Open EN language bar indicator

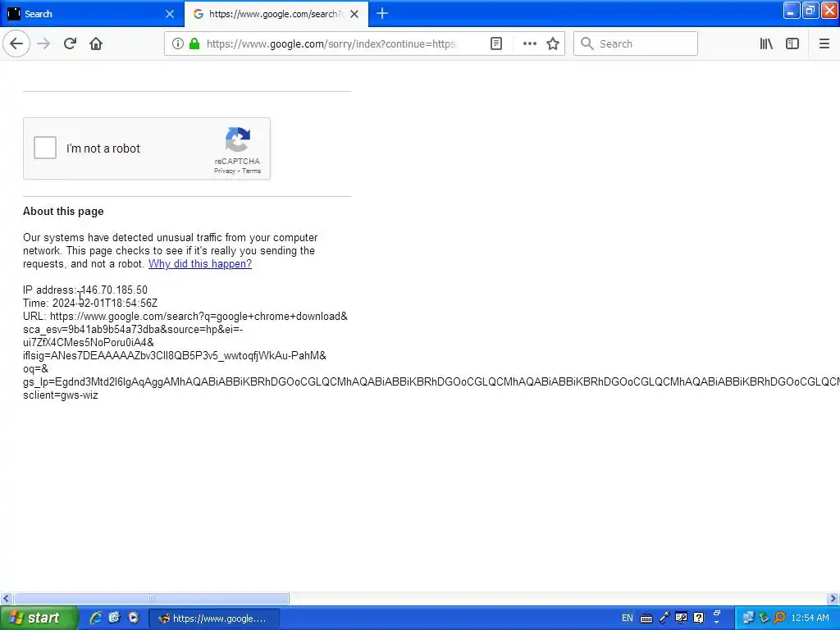628,618
